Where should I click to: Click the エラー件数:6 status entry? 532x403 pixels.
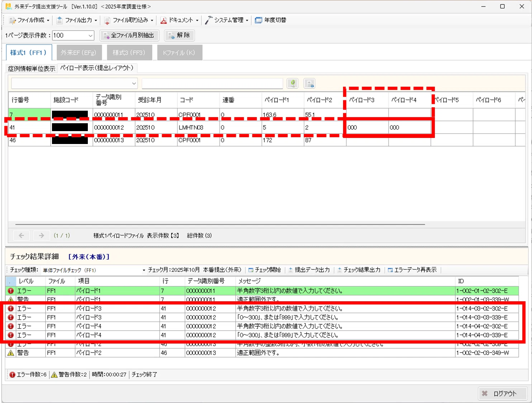28,374
